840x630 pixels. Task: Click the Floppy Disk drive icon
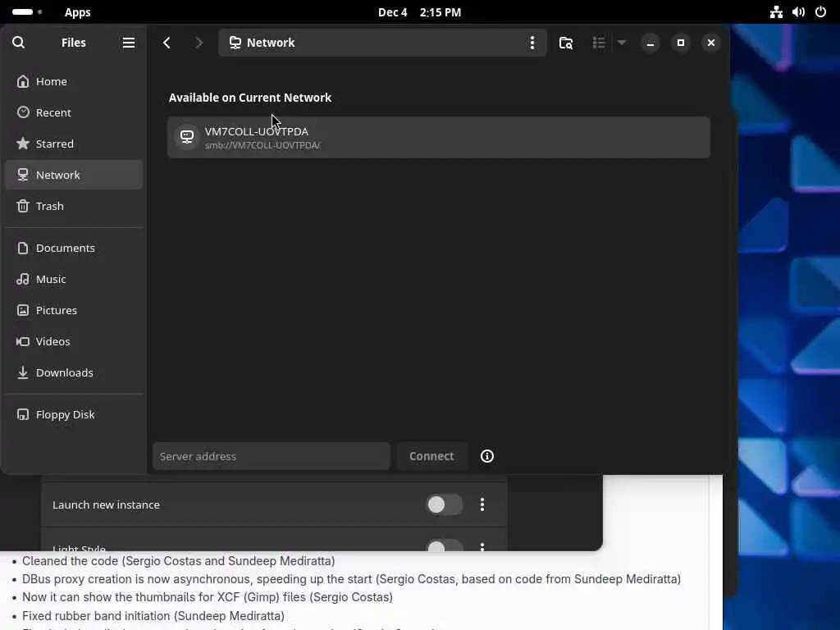tap(22, 414)
